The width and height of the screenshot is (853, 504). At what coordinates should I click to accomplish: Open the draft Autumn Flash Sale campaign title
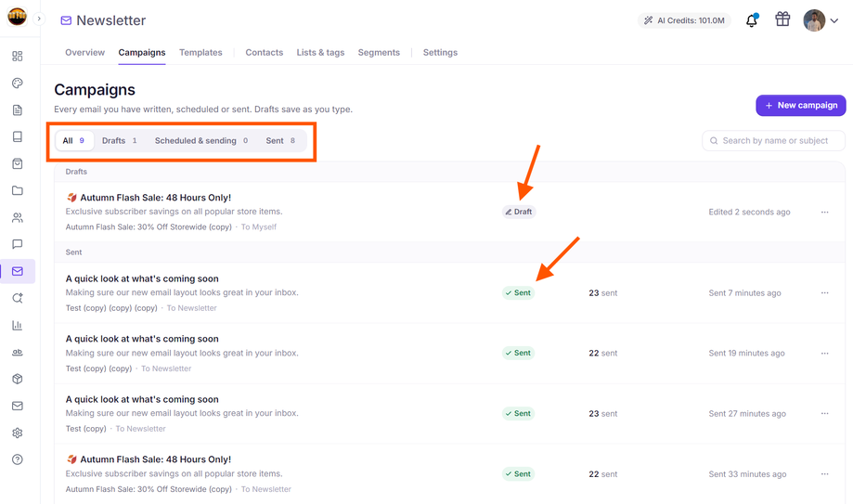pyautogui.click(x=149, y=198)
